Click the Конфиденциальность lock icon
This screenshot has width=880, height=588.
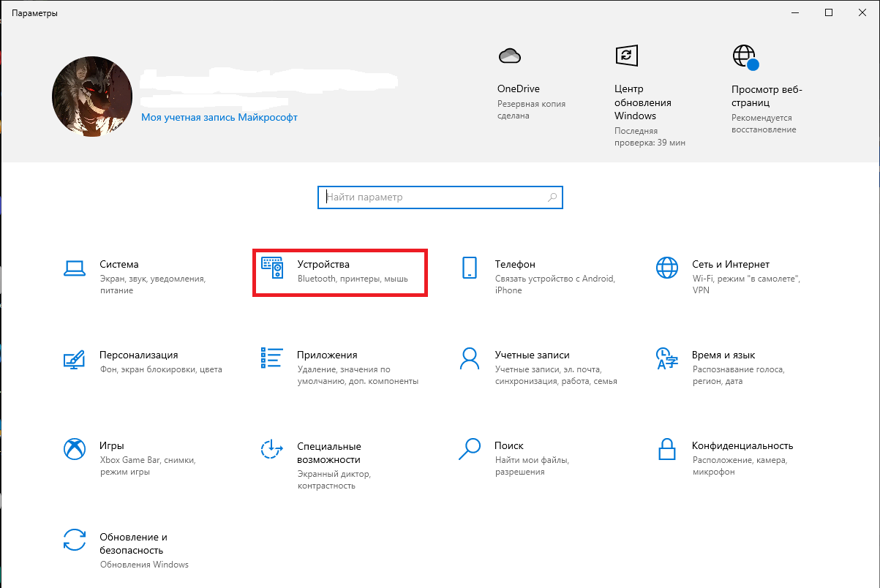pos(666,449)
